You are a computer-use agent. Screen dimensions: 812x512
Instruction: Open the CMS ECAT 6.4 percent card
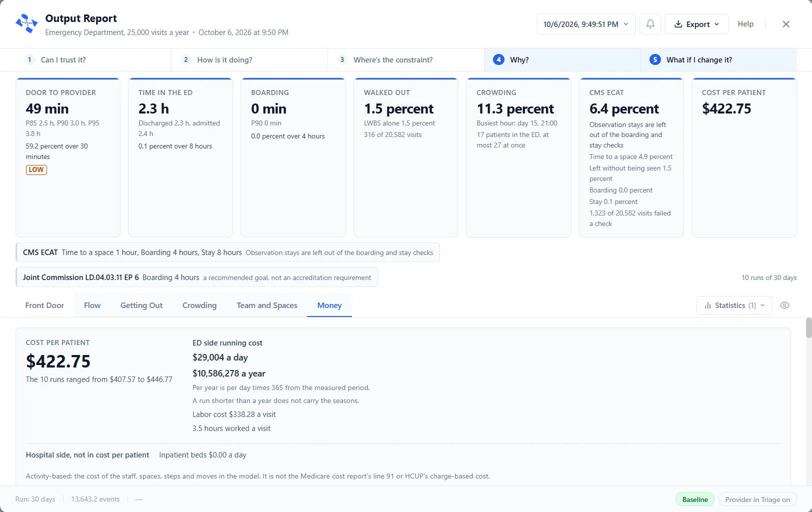[631, 157]
